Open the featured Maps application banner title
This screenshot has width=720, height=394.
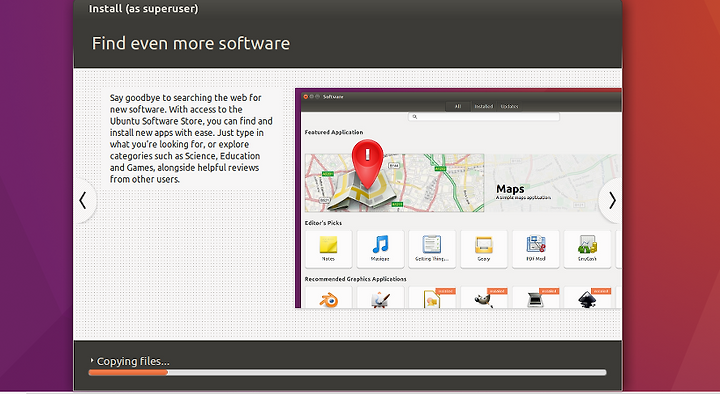tap(510, 189)
